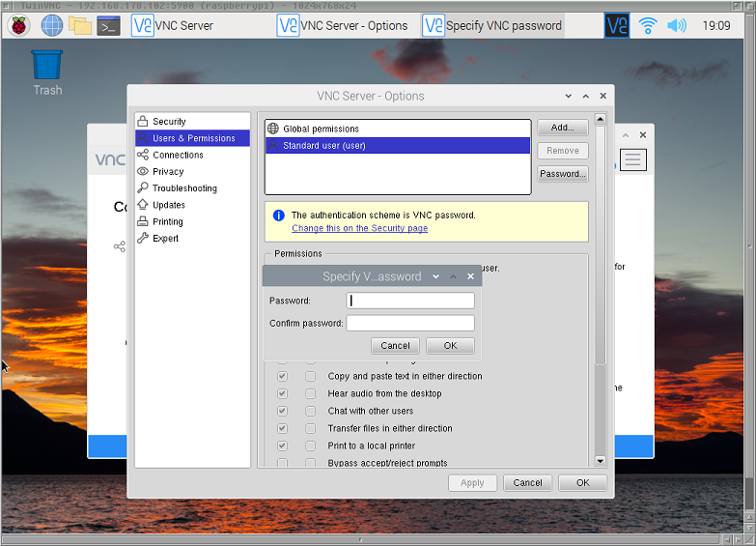Click the Add... button

(563, 128)
